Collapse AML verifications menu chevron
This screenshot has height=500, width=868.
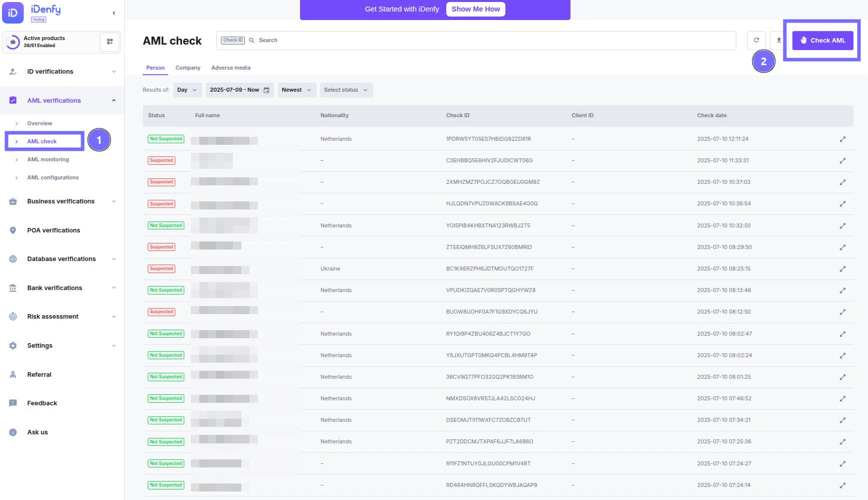tap(114, 100)
